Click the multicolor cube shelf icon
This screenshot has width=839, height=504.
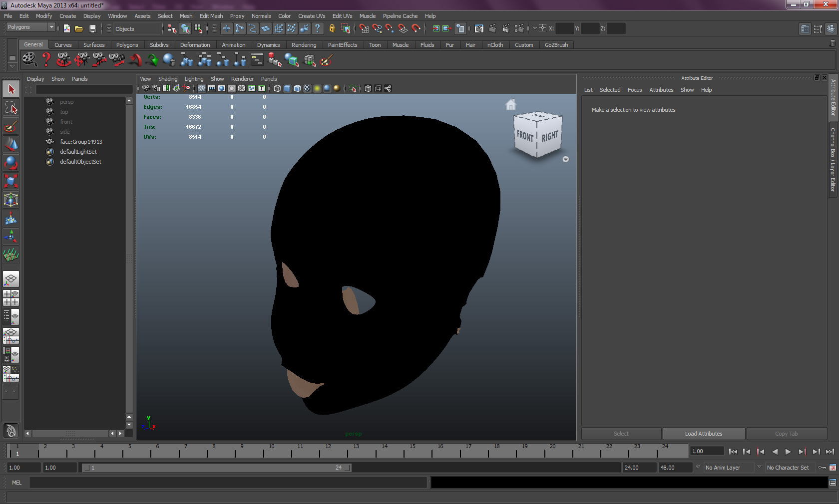point(310,60)
